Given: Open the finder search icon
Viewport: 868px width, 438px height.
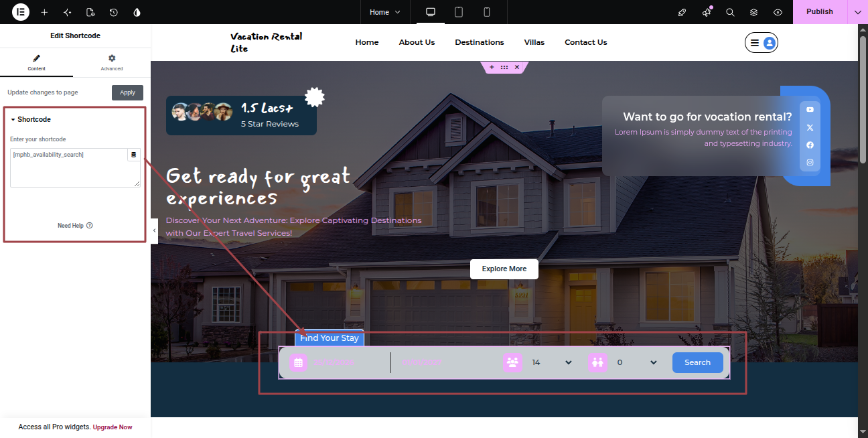Looking at the screenshot, I should coord(730,12).
